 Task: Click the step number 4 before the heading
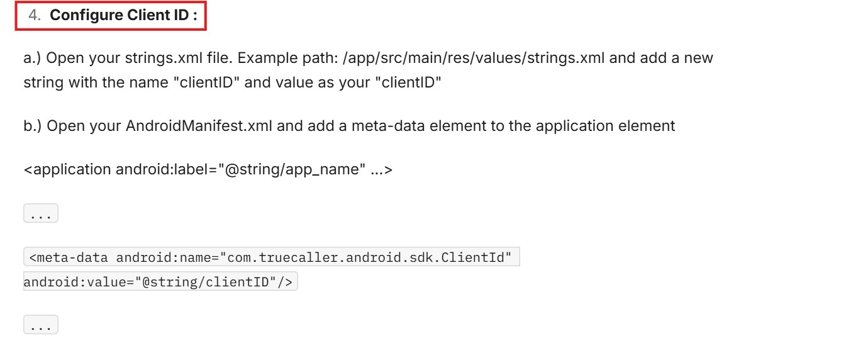35,16
